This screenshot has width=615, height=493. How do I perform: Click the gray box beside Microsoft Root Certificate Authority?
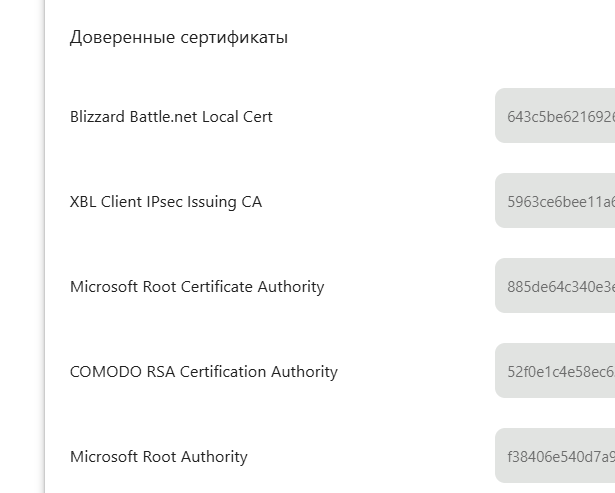(x=555, y=286)
